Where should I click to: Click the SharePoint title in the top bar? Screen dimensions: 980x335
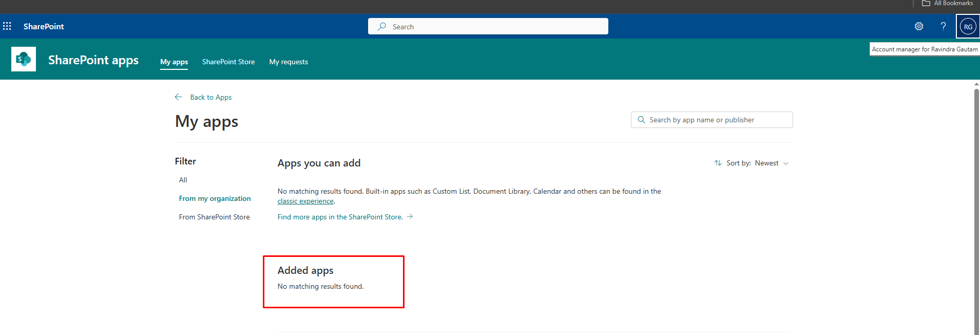44,26
